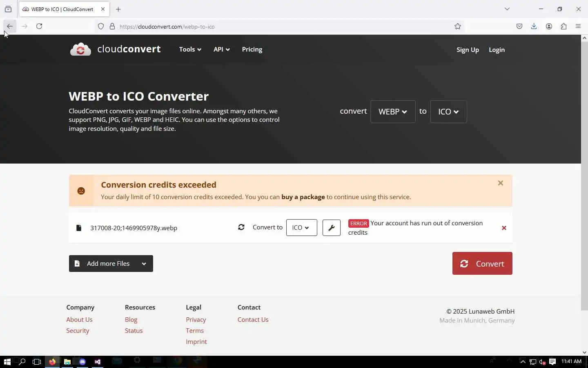Open the Windows Start menu
Viewport: 588px width, 368px height.
point(7,362)
